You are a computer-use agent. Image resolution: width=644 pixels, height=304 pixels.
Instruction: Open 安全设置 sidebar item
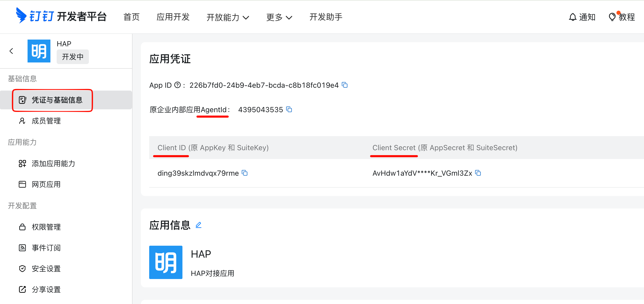46,269
